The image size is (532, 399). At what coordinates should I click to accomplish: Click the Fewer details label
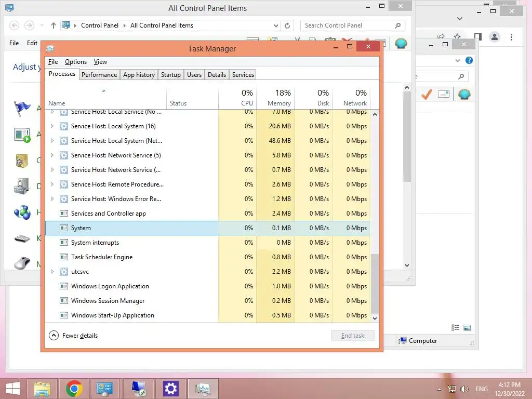80,336
